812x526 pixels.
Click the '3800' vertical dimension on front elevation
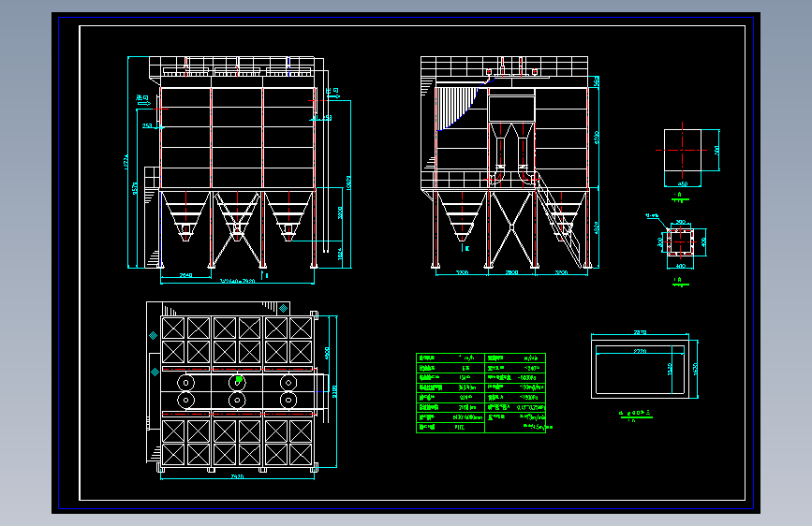click(340, 212)
